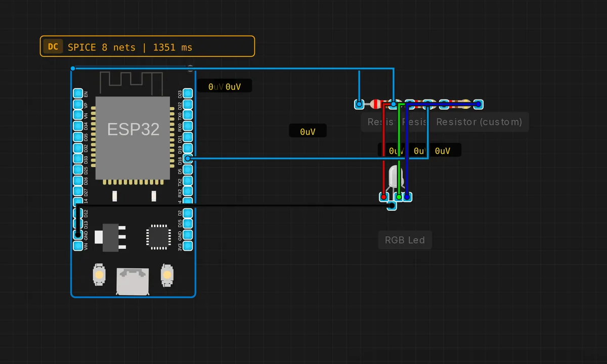Select the rightmost resistor's right terminal
Viewport: 607px width, 364px height.
point(478,105)
